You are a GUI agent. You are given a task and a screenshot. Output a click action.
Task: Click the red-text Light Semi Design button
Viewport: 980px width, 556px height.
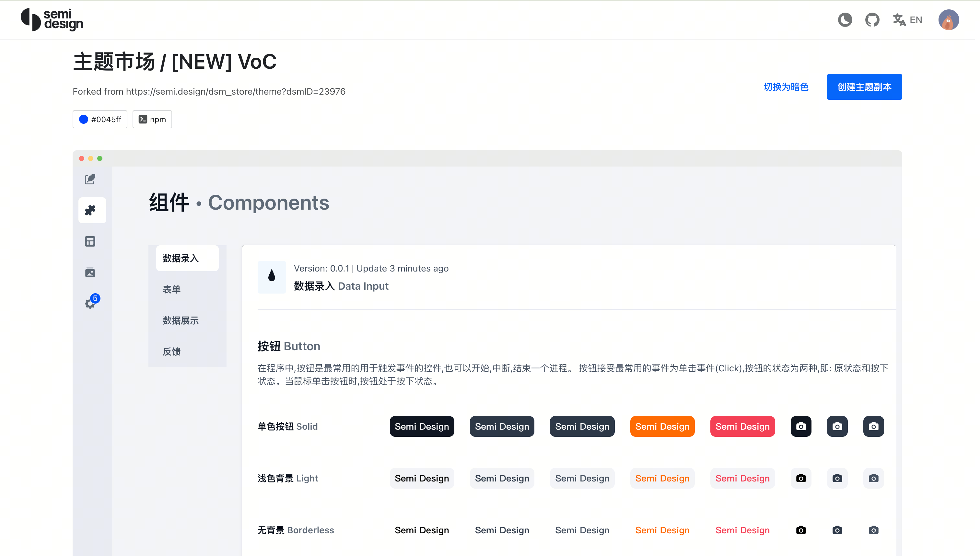point(742,478)
